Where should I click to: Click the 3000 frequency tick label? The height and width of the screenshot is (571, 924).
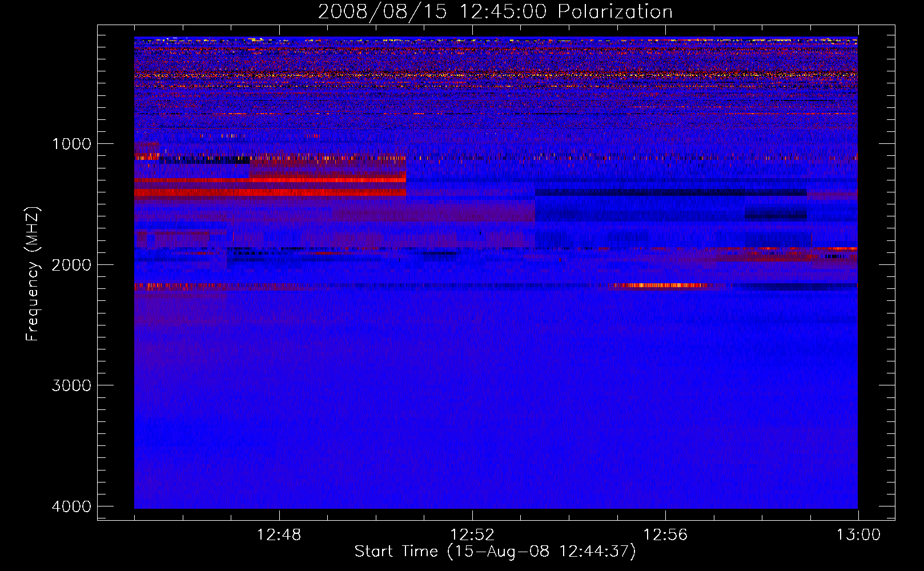(71, 385)
